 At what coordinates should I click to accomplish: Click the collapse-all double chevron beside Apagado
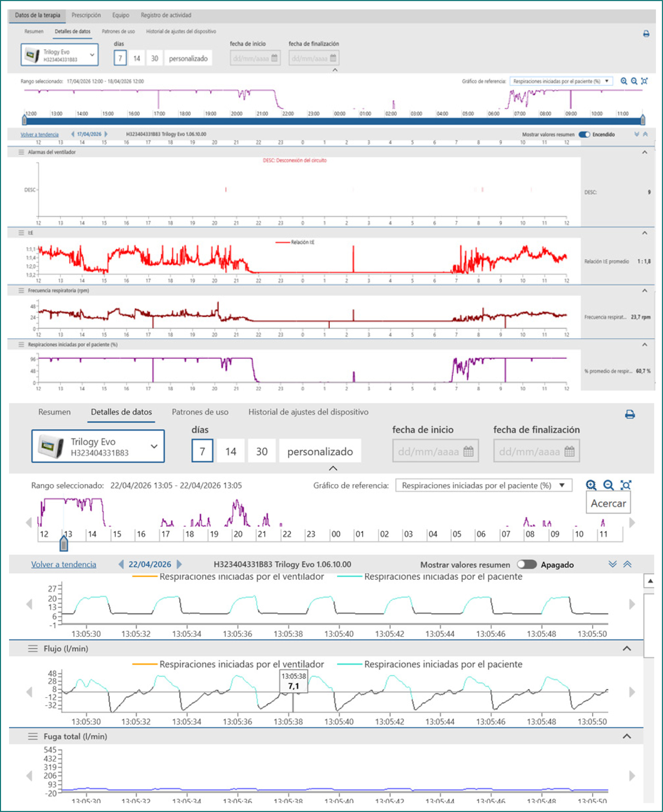click(x=627, y=564)
